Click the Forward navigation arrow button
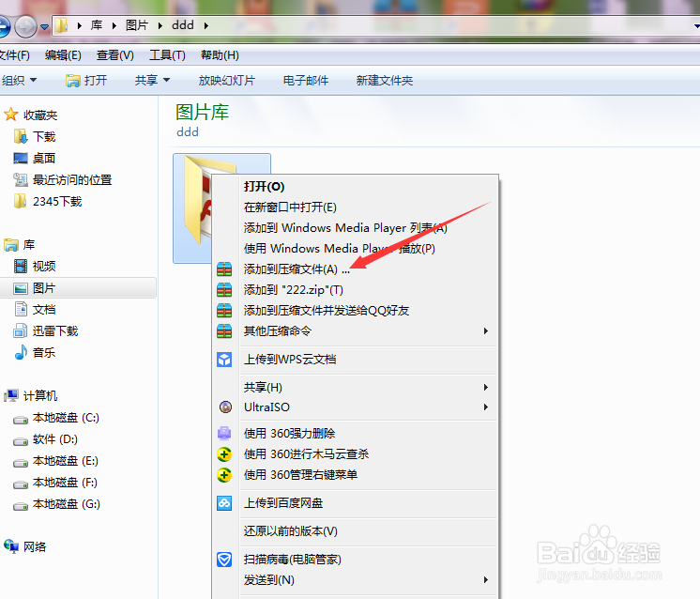Screen dimensions: 700x599 pos(25,27)
